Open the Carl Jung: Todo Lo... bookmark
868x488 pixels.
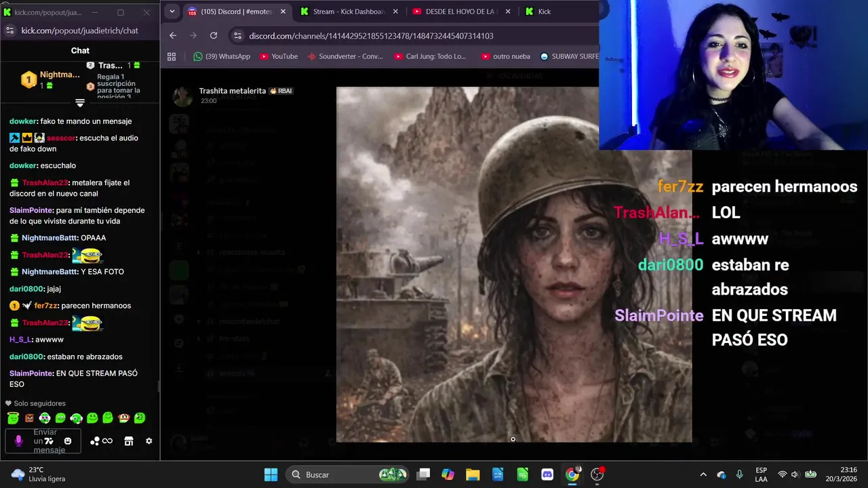(430, 56)
